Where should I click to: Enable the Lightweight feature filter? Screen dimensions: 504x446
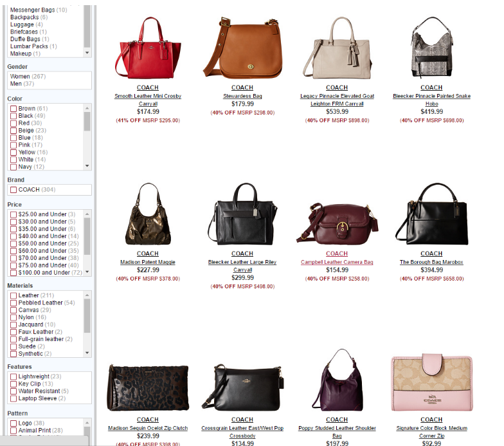tap(13, 376)
